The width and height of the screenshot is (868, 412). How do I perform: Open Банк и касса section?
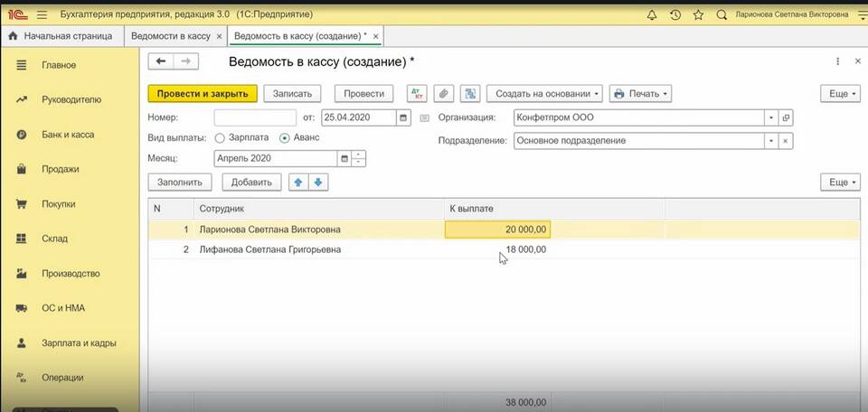(x=68, y=135)
